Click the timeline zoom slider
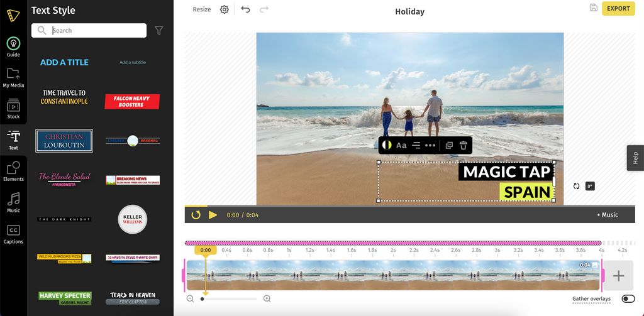The image size is (644, 316). coord(228,299)
